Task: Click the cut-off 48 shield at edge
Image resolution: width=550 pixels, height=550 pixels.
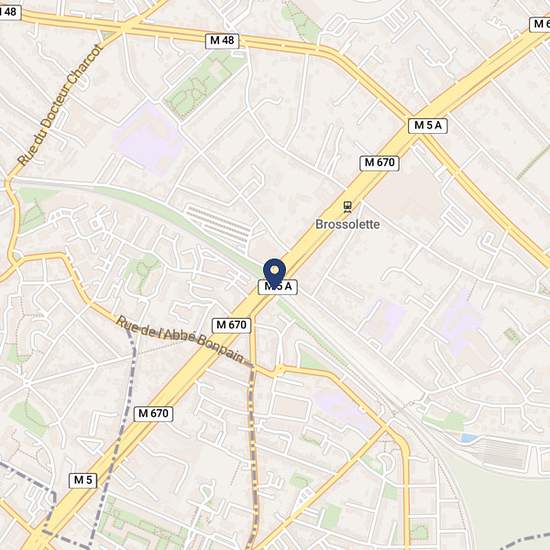Action: coord(10,12)
